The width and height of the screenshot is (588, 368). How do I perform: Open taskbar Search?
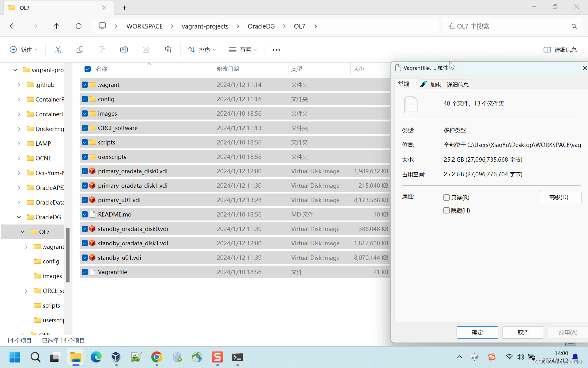(35, 357)
